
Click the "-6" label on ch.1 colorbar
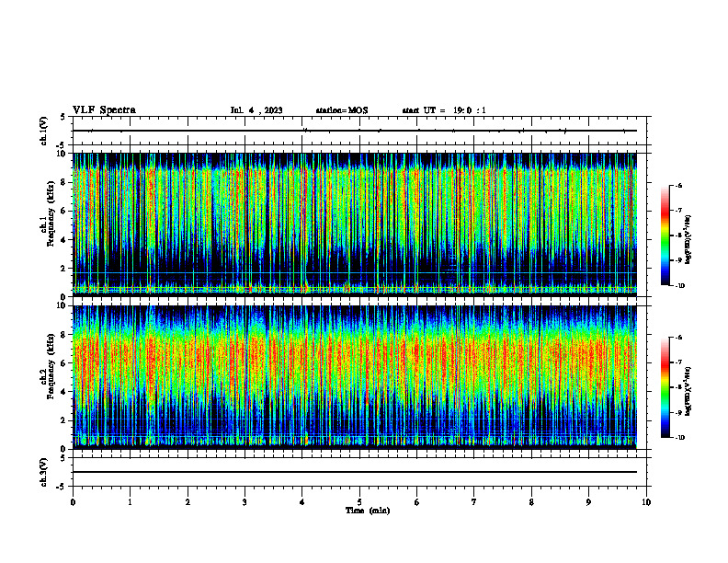coord(678,185)
